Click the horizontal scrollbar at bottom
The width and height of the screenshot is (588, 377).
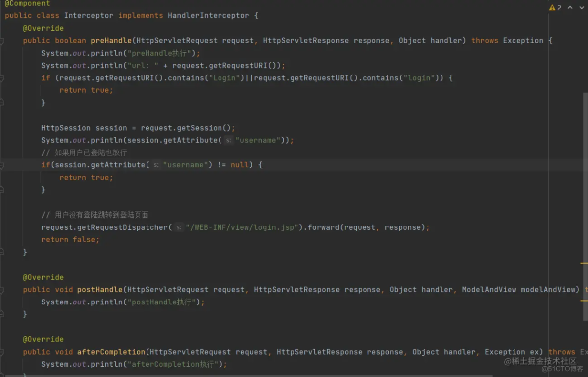[x=248, y=375]
